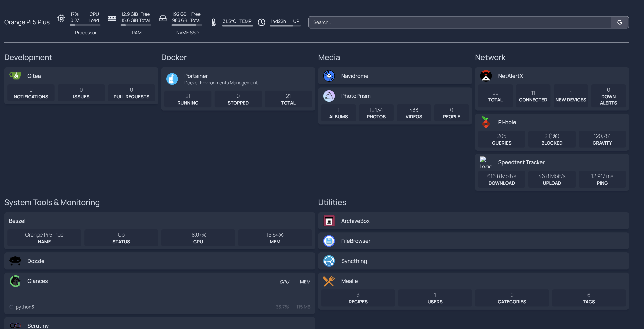Open the FileBrowser floppy disk icon
The image size is (644, 329).
click(x=329, y=241)
